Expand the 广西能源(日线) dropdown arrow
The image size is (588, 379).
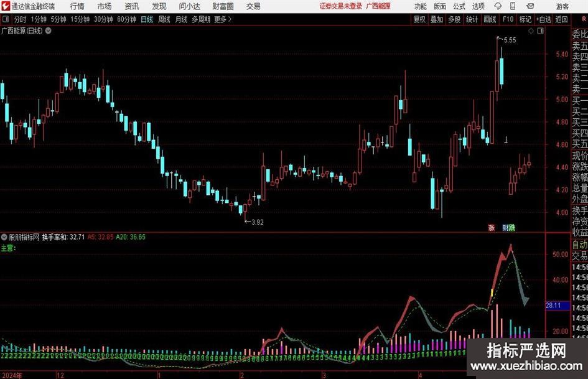[x=49, y=30]
